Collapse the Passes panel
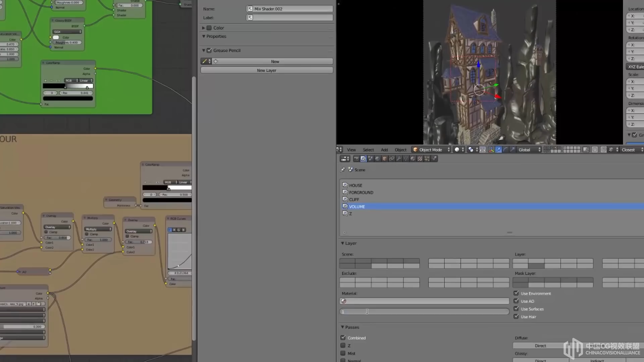The height and width of the screenshot is (362, 644). pos(342,327)
